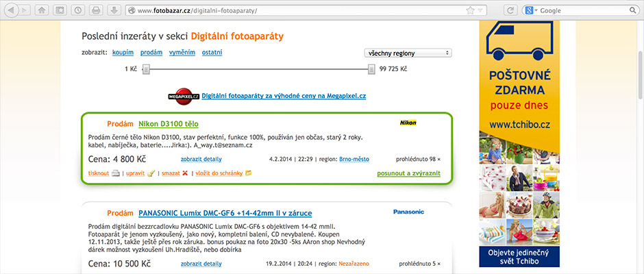644x274 pixels.
Task: Focus the Google search input field
Action: pyautogui.click(x=583, y=11)
